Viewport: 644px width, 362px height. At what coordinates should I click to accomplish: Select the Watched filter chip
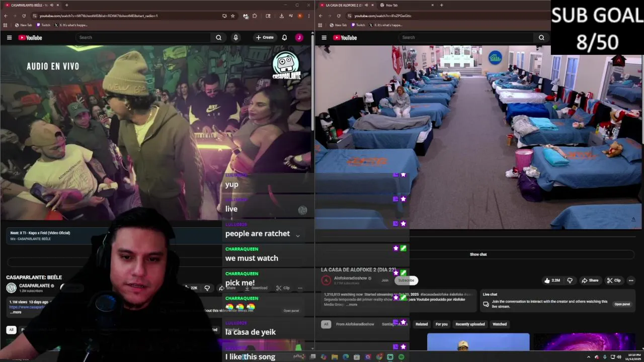(500, 324)
